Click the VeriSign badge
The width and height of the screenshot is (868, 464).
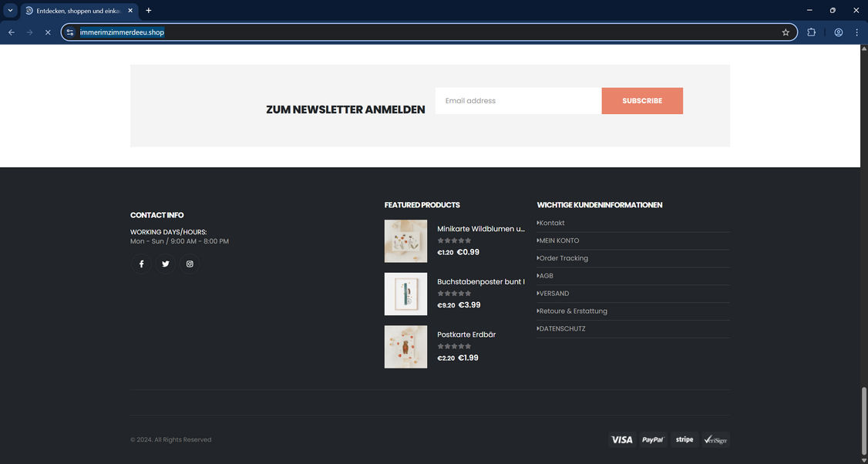[716, 439]
